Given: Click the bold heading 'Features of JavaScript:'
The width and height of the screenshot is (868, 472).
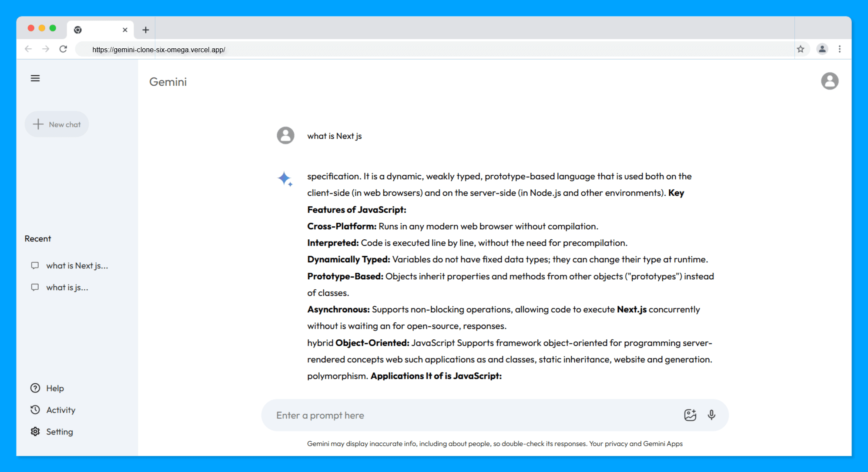Looking at the screenshot, I should 357,210.
